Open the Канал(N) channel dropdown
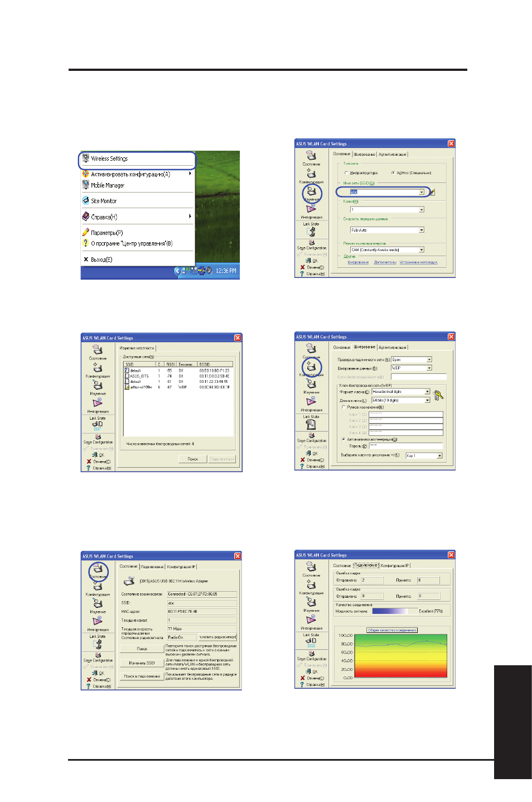The width and height of the screenshot is (532, 802). click(422, 210)
